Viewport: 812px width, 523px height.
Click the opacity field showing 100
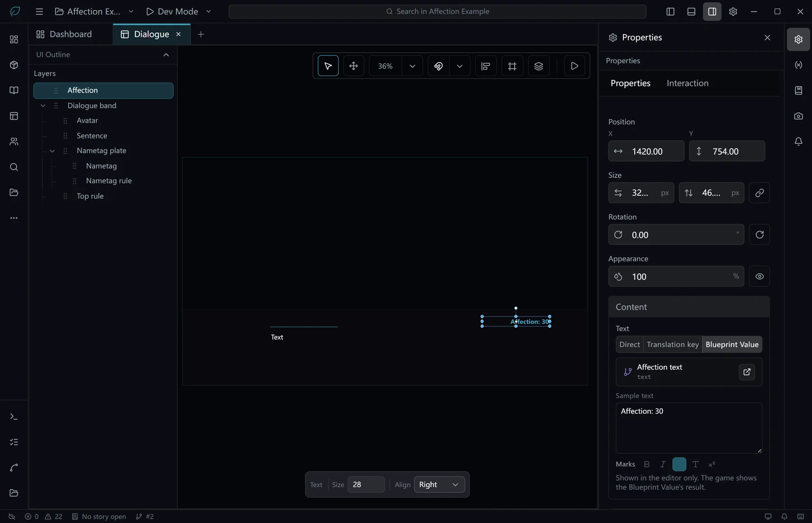[676, 276]
